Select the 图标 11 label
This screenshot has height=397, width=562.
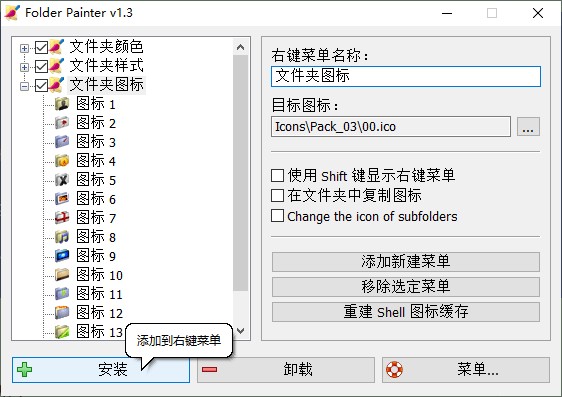[x=99, y=294]
